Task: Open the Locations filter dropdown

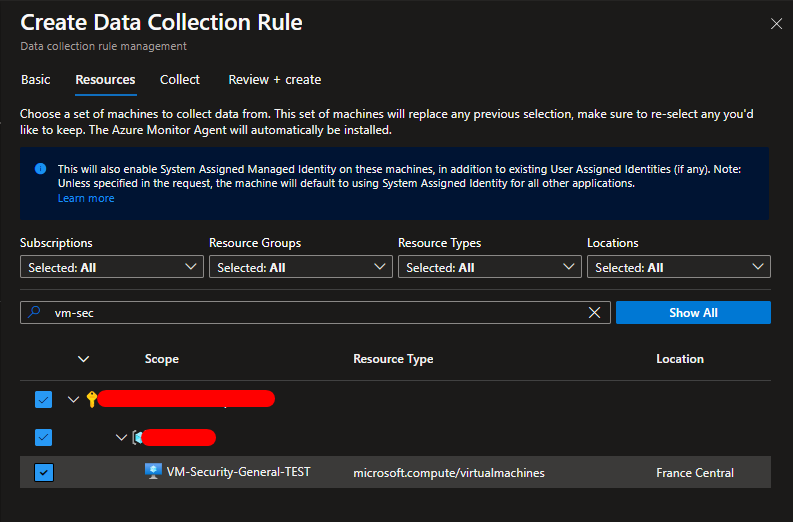Action: click(x=678, y=267)
